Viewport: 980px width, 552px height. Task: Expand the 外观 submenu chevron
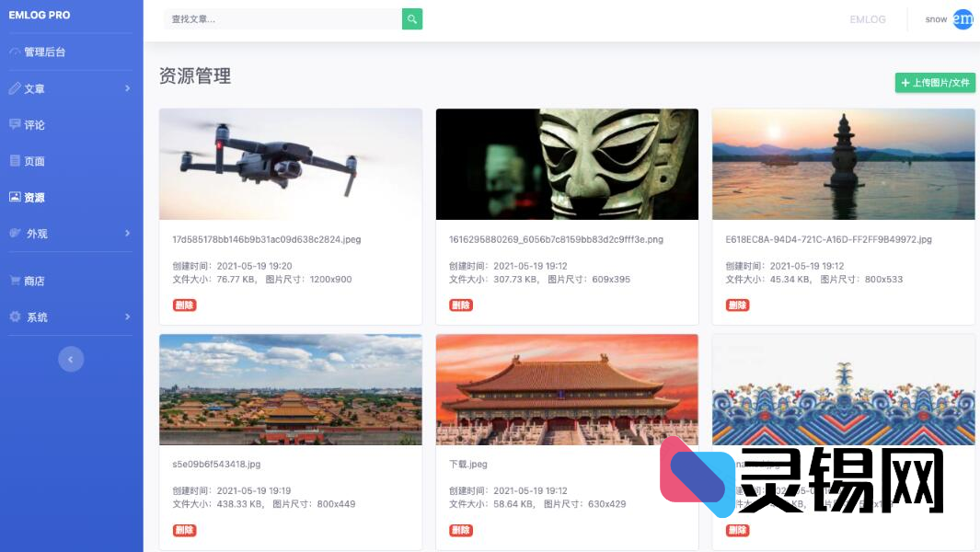tap(128, 233)
